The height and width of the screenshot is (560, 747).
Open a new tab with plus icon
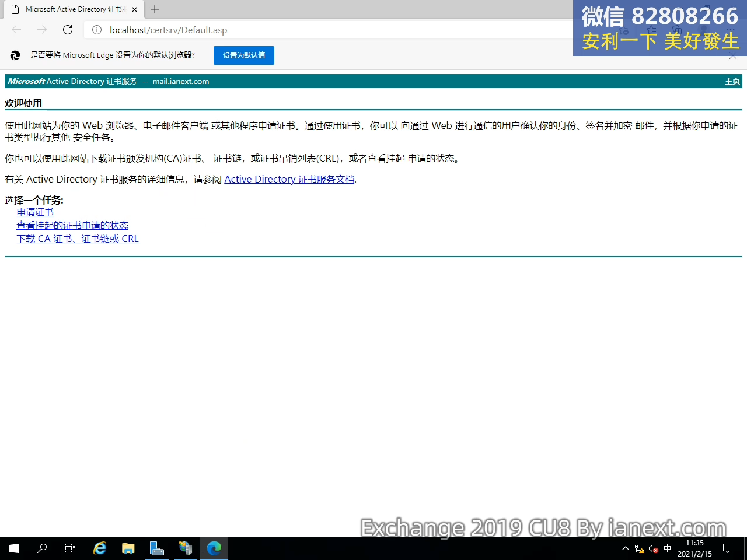(155, 9)
